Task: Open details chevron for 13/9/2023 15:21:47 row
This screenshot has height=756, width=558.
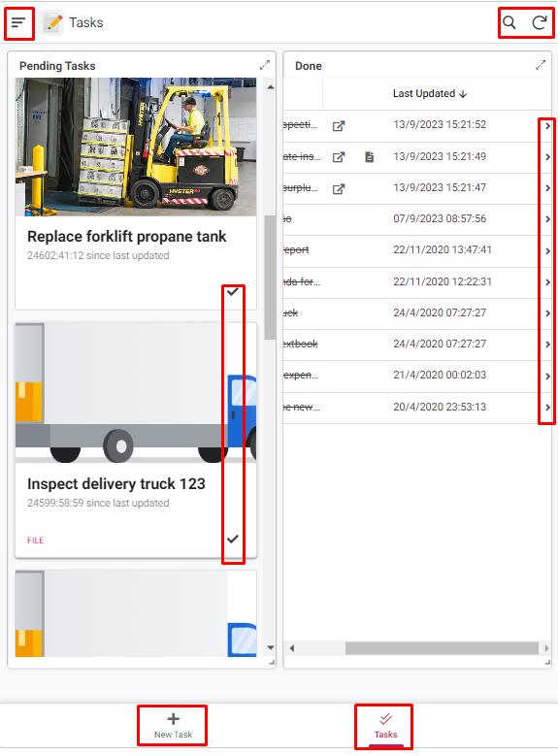Action: coord(547,188)
